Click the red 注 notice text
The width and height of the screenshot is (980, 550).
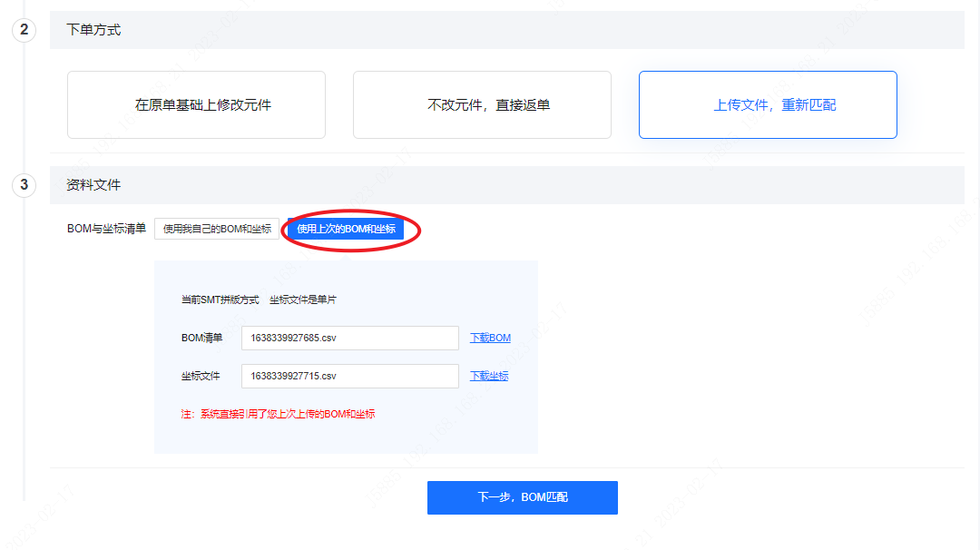278,414
